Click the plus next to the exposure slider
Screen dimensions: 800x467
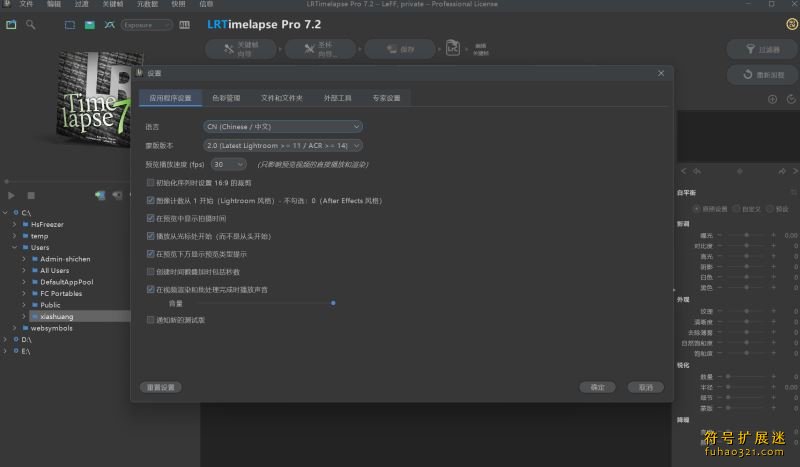[x=773, y=235]
